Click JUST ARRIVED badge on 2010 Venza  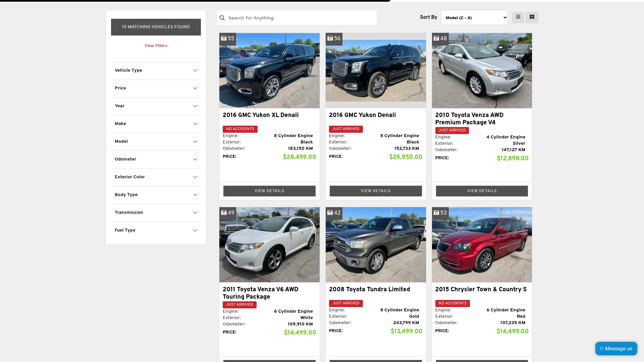tap(452, 130)
